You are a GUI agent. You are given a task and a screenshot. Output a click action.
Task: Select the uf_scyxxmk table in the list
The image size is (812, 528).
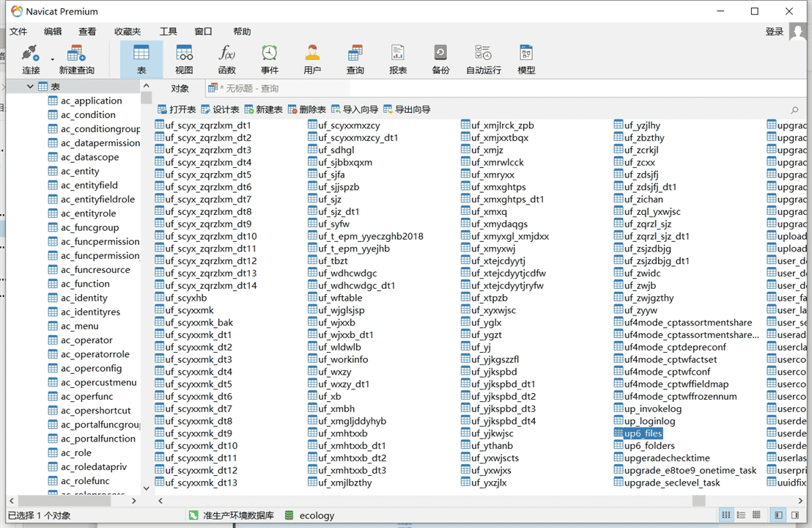[189, 310]
